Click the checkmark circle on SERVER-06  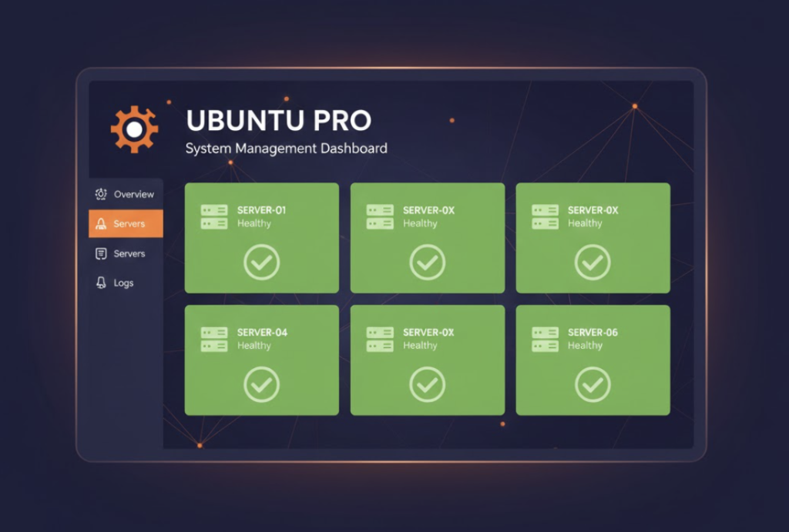[593, 384]
